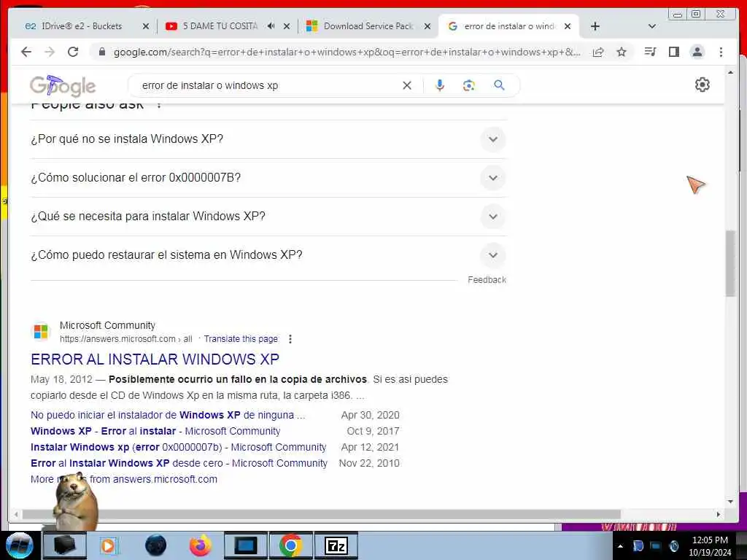Image resolution: width=747 pixels, height=560 pixels.
Task: Open the share this page icon
Action: tap(598, 52)
